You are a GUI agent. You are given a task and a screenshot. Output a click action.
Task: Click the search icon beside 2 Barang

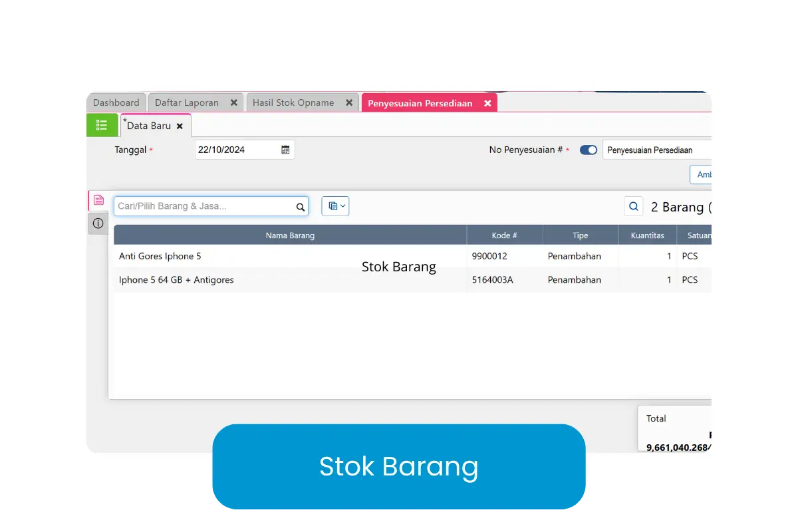[x=633, y=207]
